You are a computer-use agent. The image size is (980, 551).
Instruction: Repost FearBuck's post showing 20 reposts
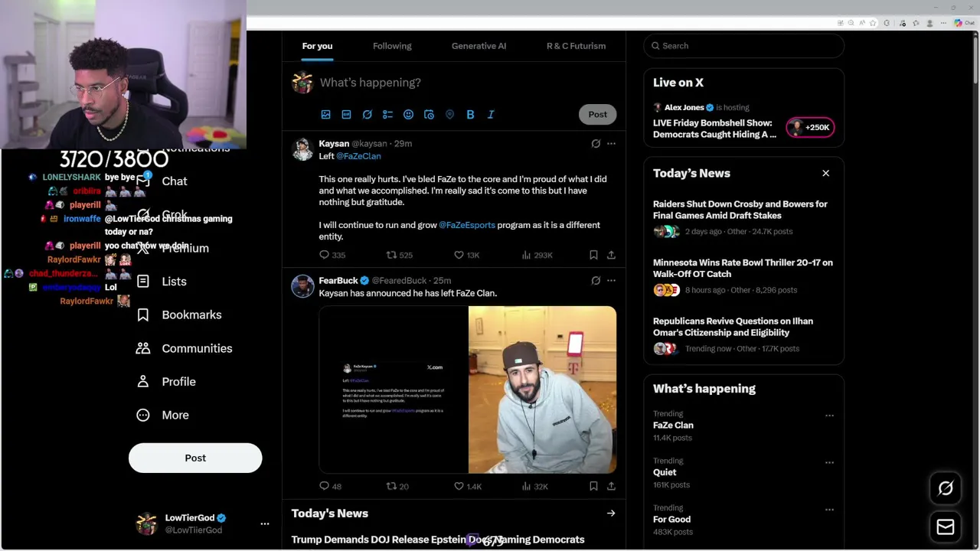point(397,486)
